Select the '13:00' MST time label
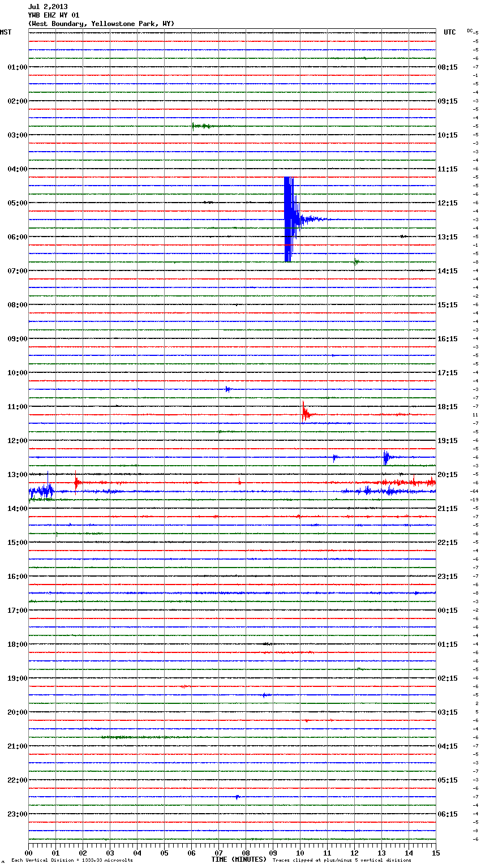Screen dimensions: 481x868 click(17, 475)
